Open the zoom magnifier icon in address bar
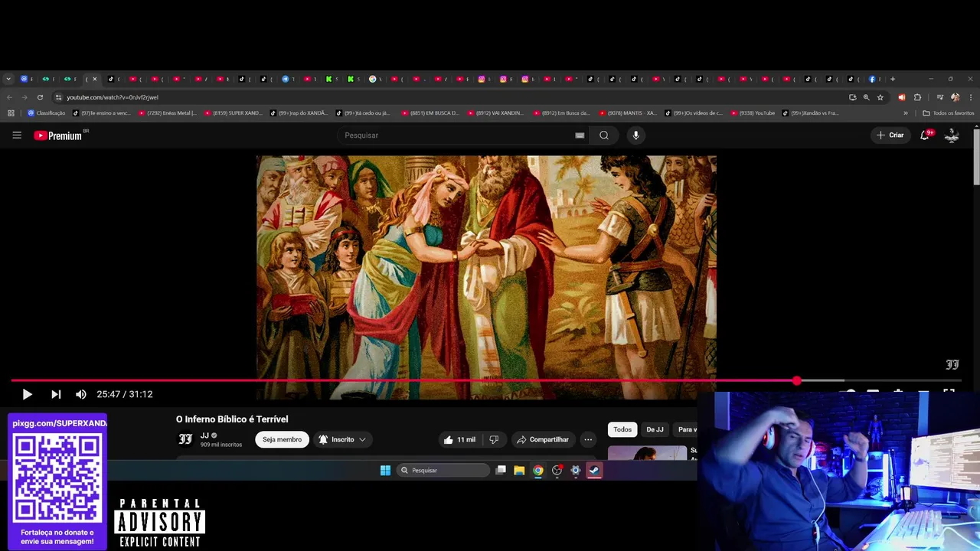 point(866,97)
